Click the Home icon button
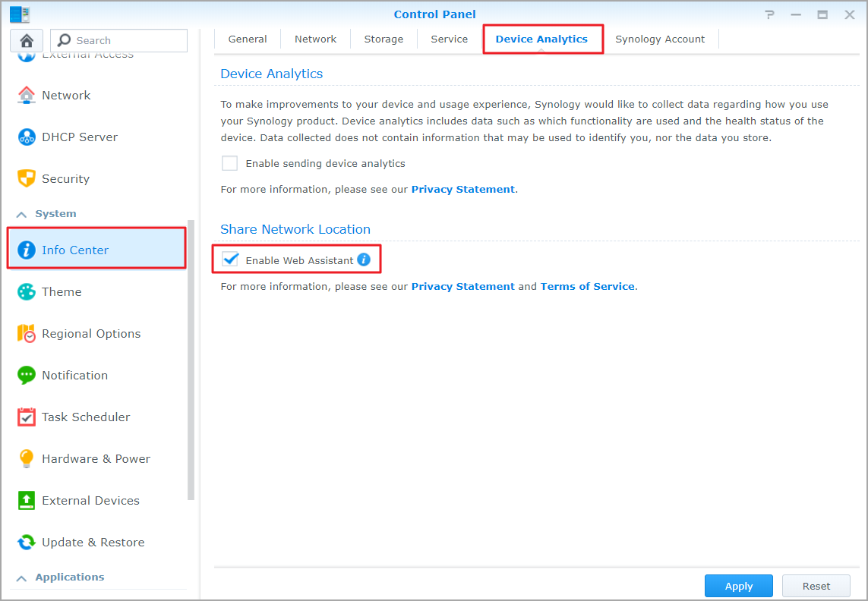Image resolution: width=868 pixels, height=601 pixels. [27, 40]
